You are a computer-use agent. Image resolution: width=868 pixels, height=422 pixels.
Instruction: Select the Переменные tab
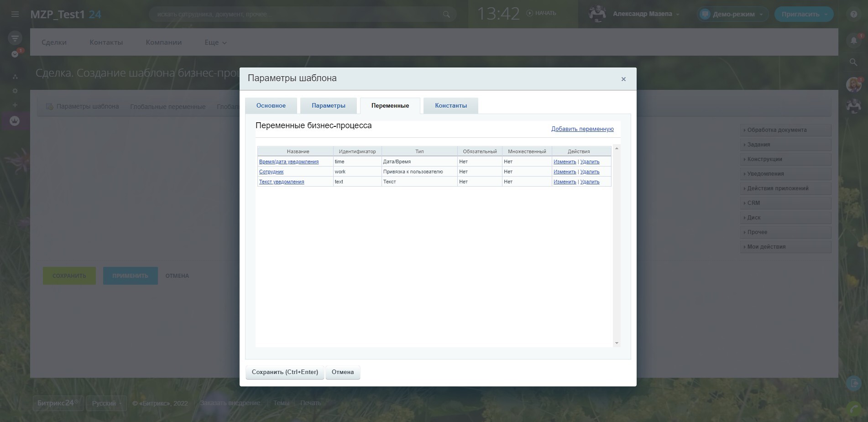point(390,105)
